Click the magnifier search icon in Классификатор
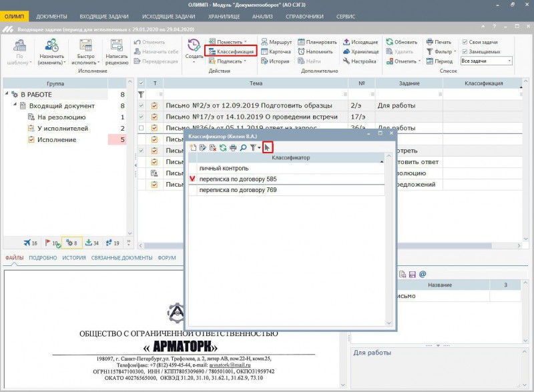The image size is (534, 392). (243, 148)
